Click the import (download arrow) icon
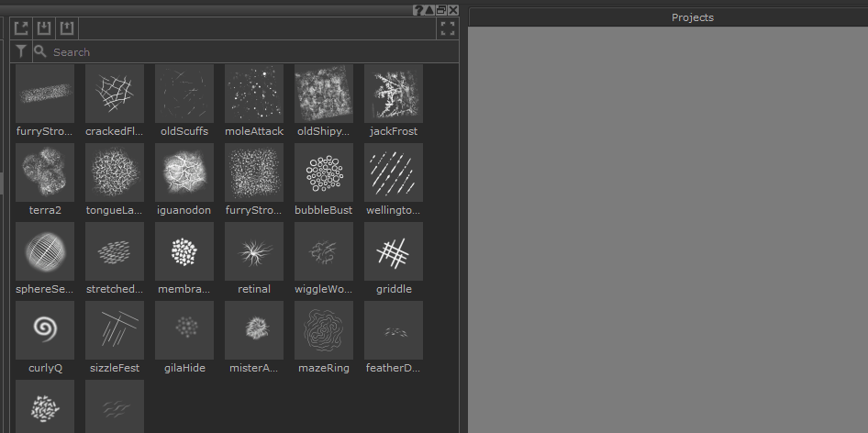Image resolution: width=868 pixels, height=433 pixels. (44, 28)
